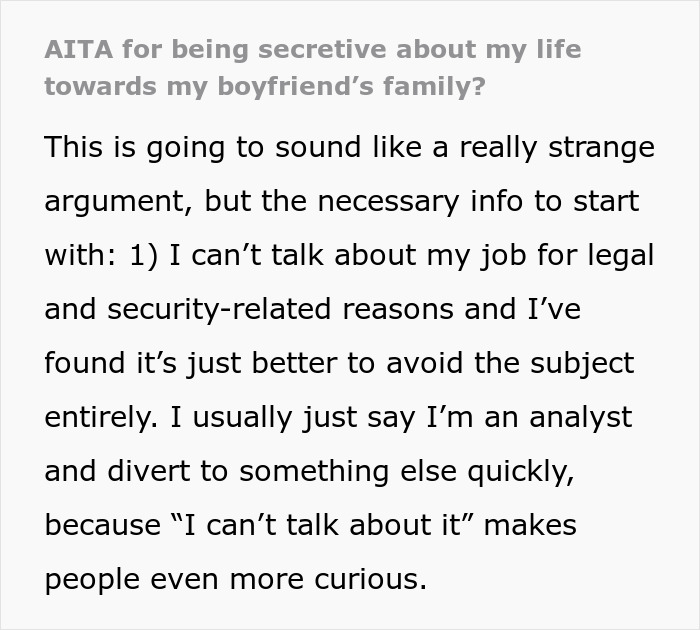Click the word "quickly" in the paragraph
The image size is (700, 630).
(521, 472)
